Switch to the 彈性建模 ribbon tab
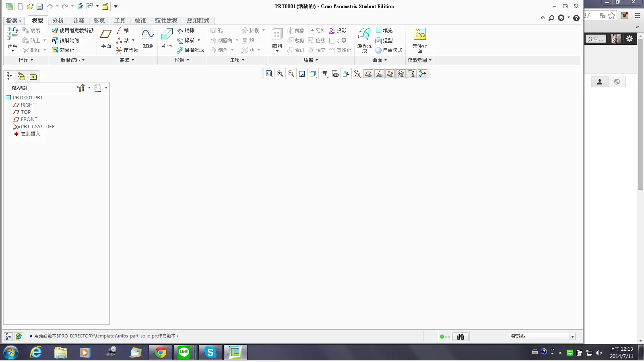The image size is (644, 362). click(x=166, y=21)
